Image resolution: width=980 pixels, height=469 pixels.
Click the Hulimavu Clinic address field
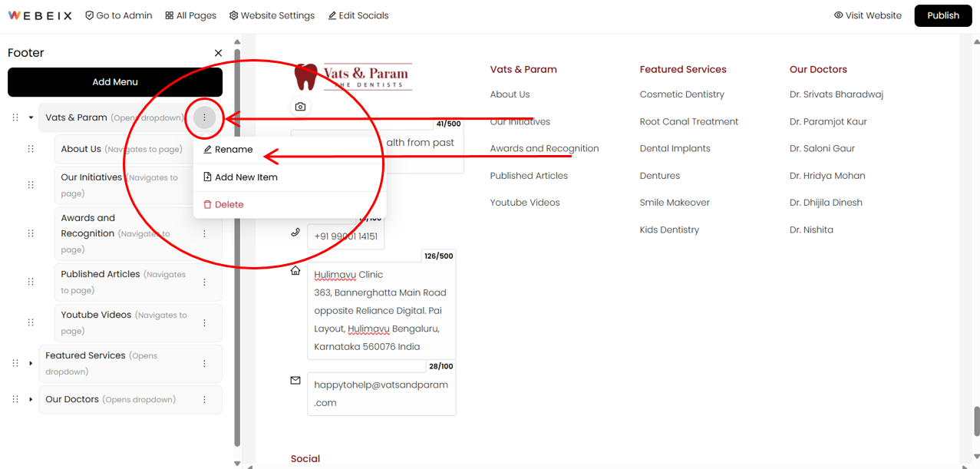(381, 310)
